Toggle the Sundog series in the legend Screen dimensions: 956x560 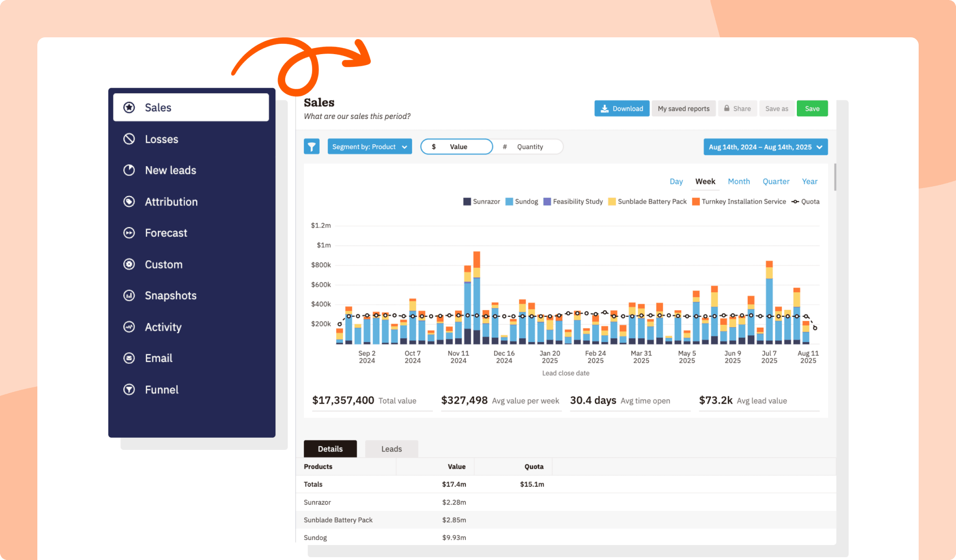(522, 201)
